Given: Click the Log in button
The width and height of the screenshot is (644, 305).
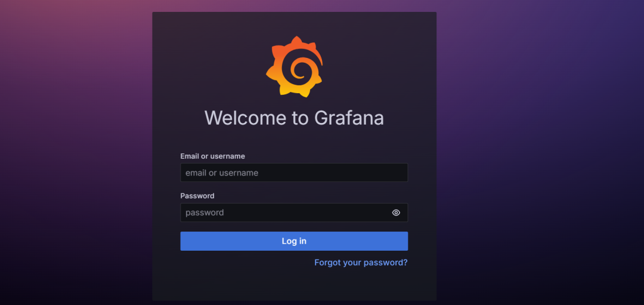Looking at the screenshot, I should pos(294,241).
